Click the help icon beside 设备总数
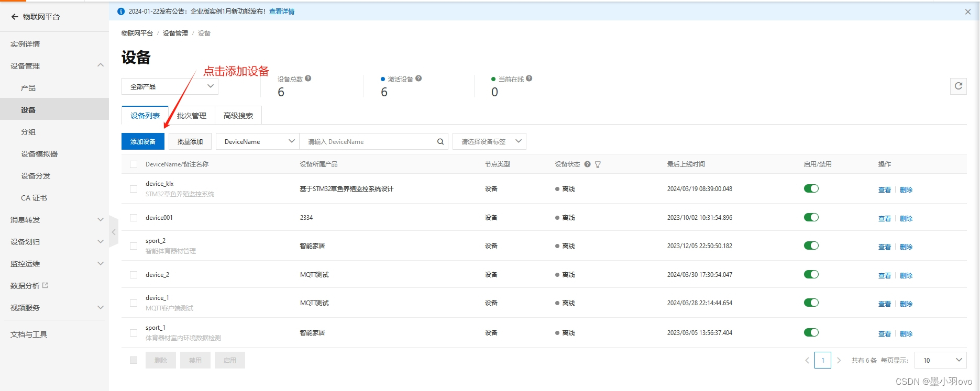This screenshot has height=391, width=980. click(308, 79)
